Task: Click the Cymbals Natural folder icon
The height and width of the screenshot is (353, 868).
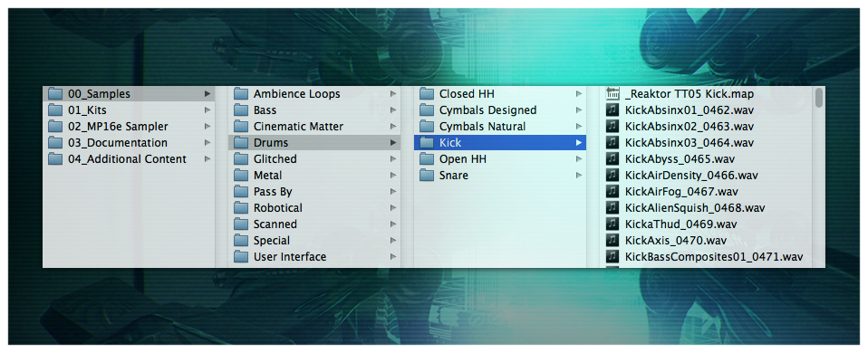Action: point(427,127)
